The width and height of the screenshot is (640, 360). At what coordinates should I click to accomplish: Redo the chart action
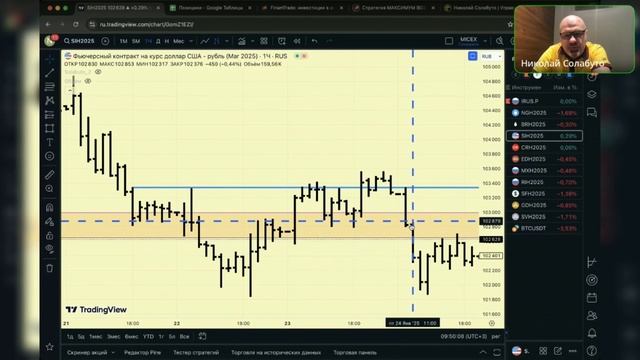329,41
